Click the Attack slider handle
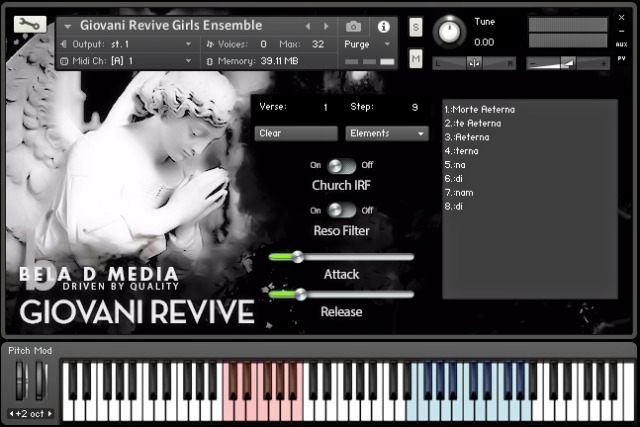This screenshot has width=640, height=427. click(298, 257)
